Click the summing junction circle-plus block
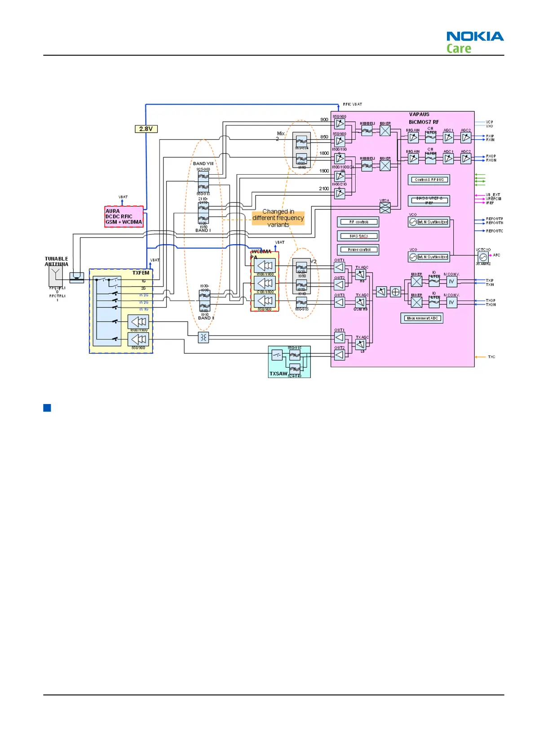Screen dimensions: 535x756 [395, 292]
